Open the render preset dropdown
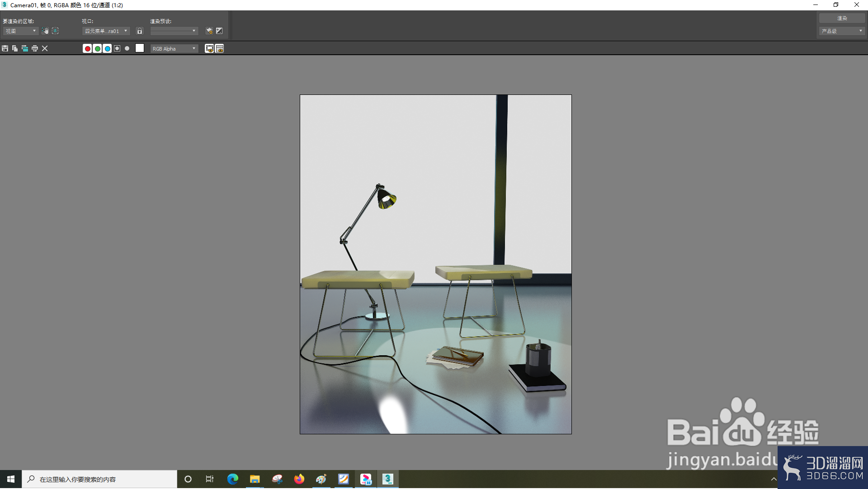Screen dimensions: 868x489 [174, 31]
